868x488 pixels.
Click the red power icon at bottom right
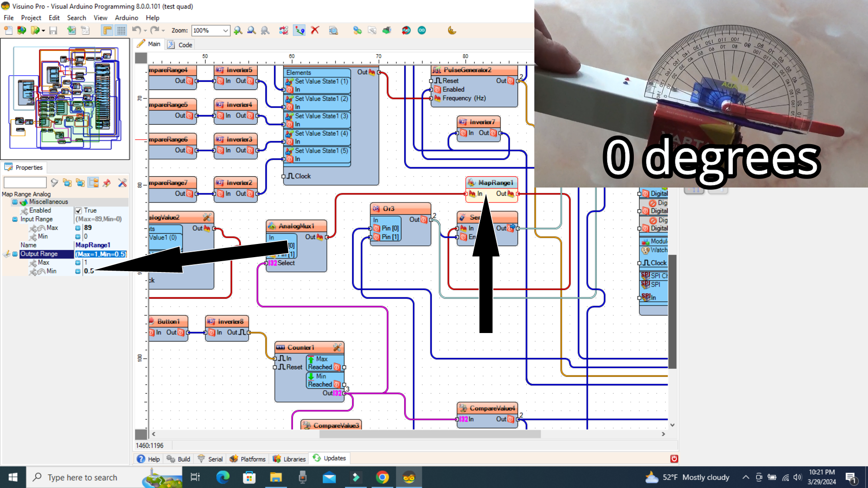tap(674, 459)
